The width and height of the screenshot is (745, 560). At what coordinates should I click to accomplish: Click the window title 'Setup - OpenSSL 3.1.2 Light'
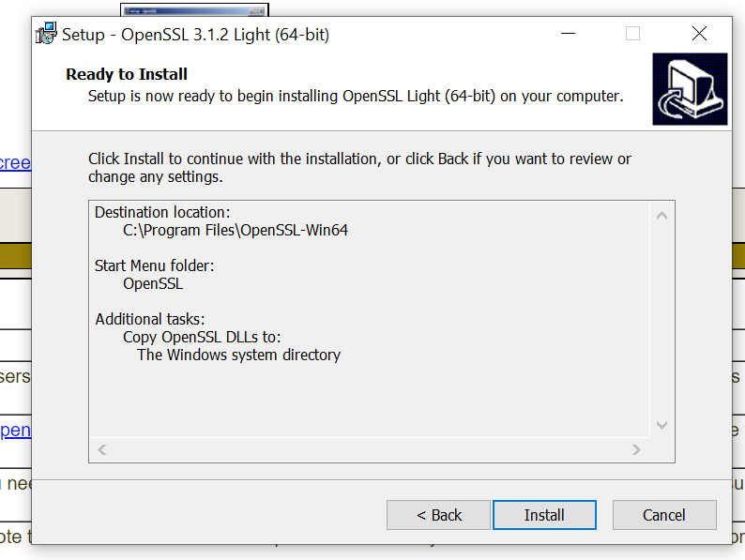pyautogui.click(x=195, y=35)
